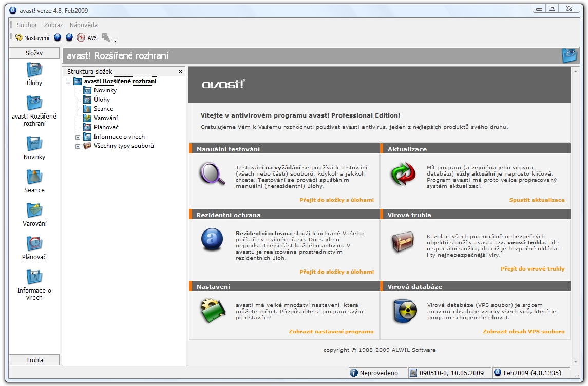Follow Přejít do složky s úlohami under Rezidentní ochrana
Image resolution: width=588 pixels, height=386 pixels.
pos(336,272)
